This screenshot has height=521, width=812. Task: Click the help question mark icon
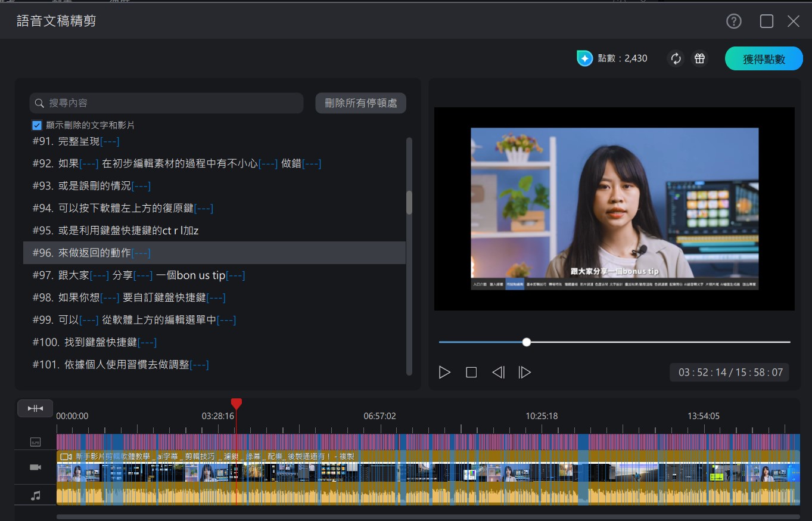coord(733,21)
